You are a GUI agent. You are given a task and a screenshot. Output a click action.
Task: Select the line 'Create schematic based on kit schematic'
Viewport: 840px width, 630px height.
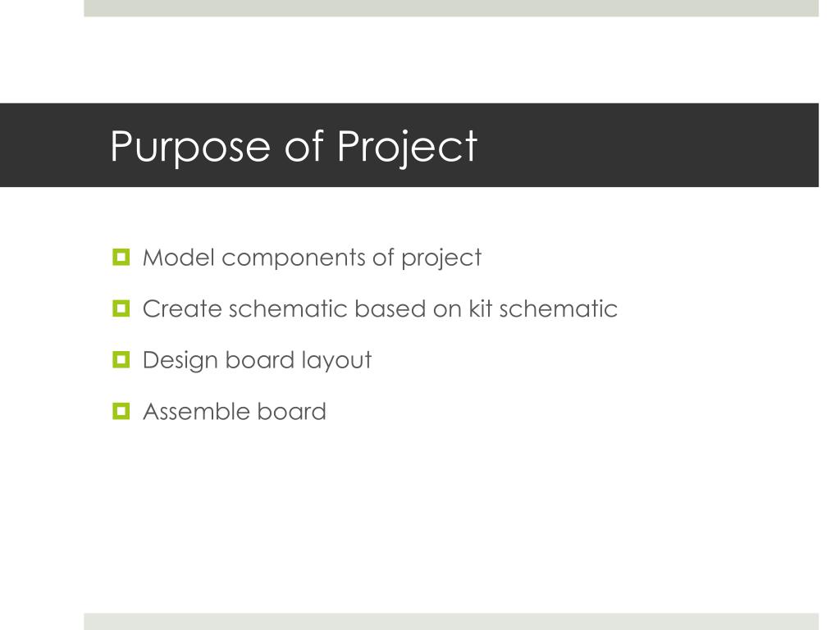380,309
